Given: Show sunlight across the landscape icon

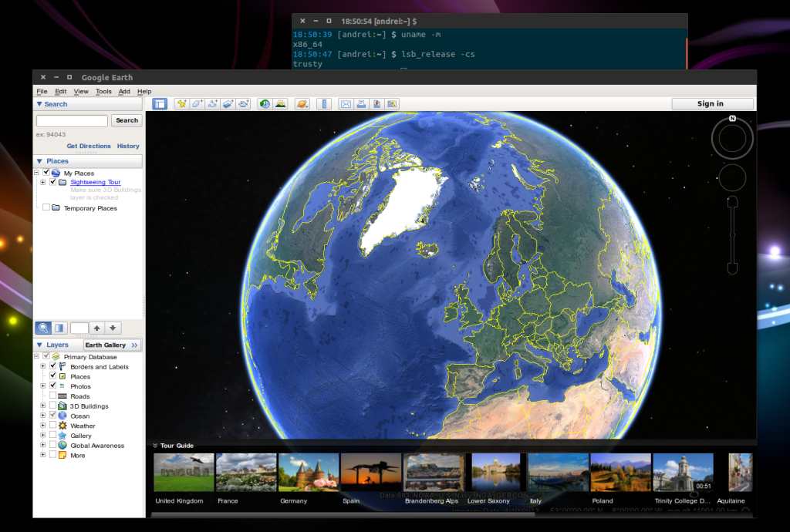Looking at the screenshot, I should pos(281,103).
